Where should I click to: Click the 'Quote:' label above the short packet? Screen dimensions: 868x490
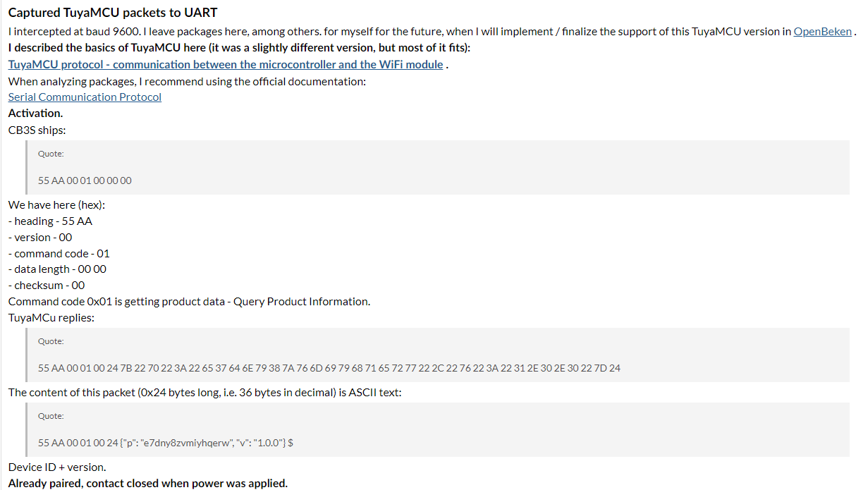pyautogui.click(x=51, y=154)
